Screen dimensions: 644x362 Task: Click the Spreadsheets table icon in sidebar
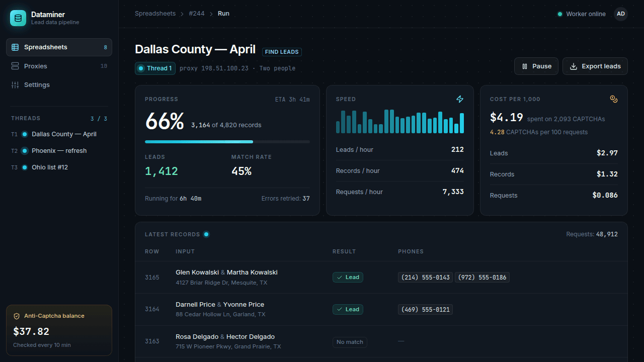[x=15, y=47]
